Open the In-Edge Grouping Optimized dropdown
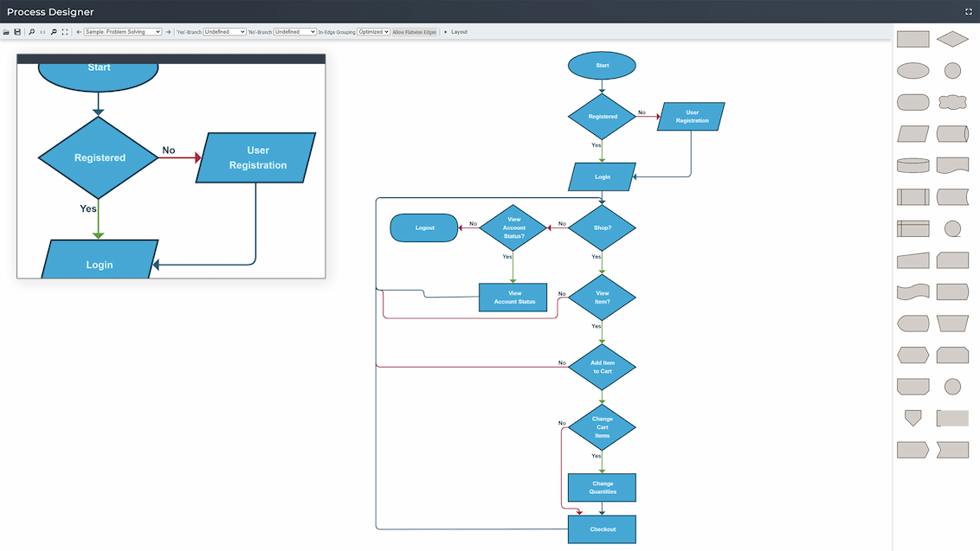 pos(372,31)
